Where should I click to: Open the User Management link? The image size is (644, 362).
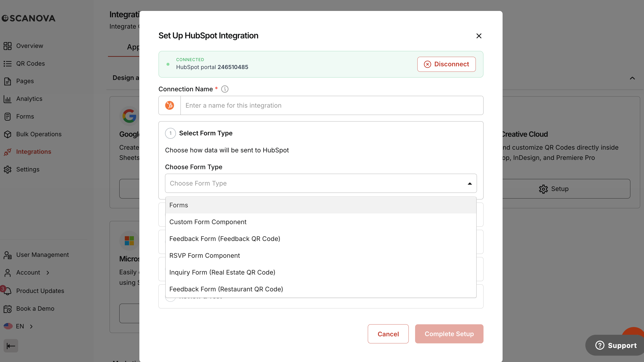[x=43, y=255]
